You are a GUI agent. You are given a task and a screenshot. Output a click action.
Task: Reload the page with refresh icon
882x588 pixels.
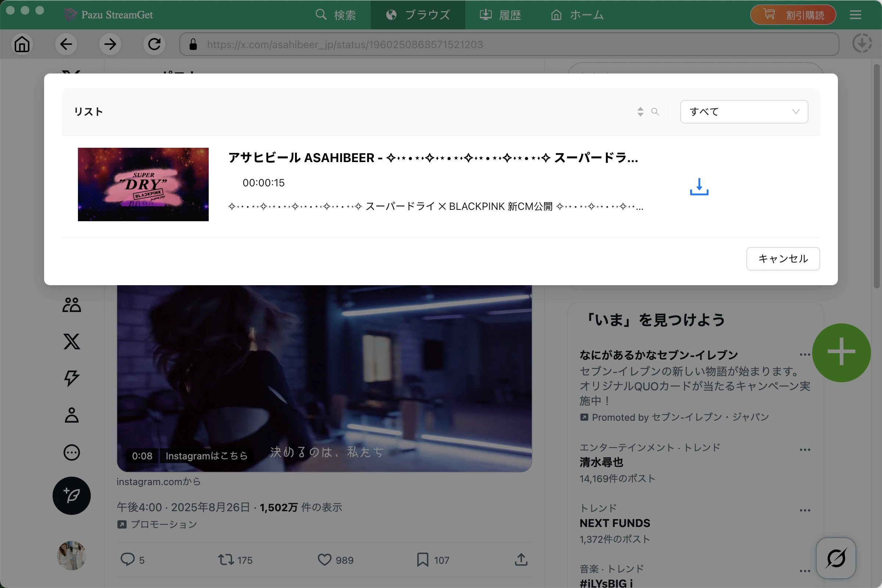pos(154,44)
